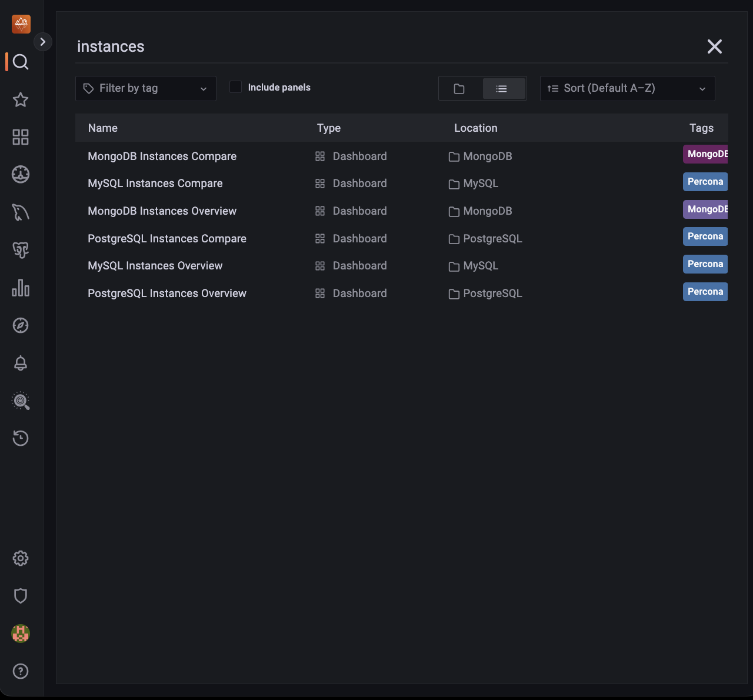753x700 pixels.
Task: Open Query Analytics bar-chart icon
Action: point(21,288)
